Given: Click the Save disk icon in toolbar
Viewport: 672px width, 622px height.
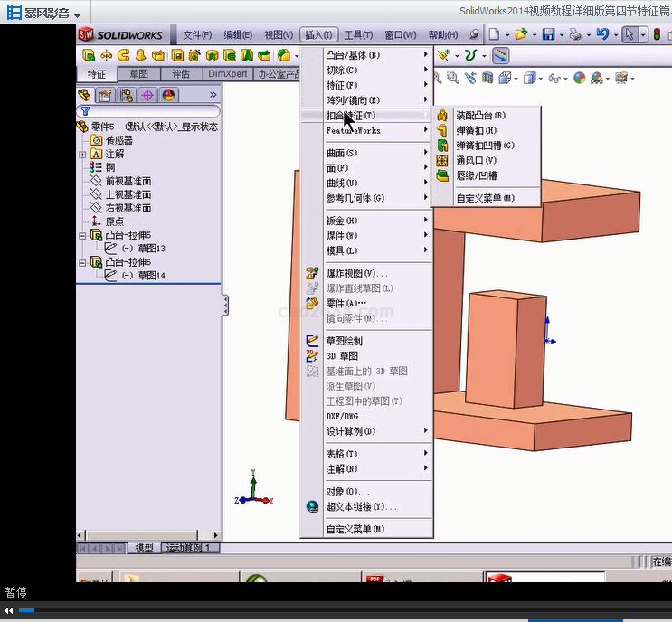Looking at the screenshot, I should pos(548,34).
